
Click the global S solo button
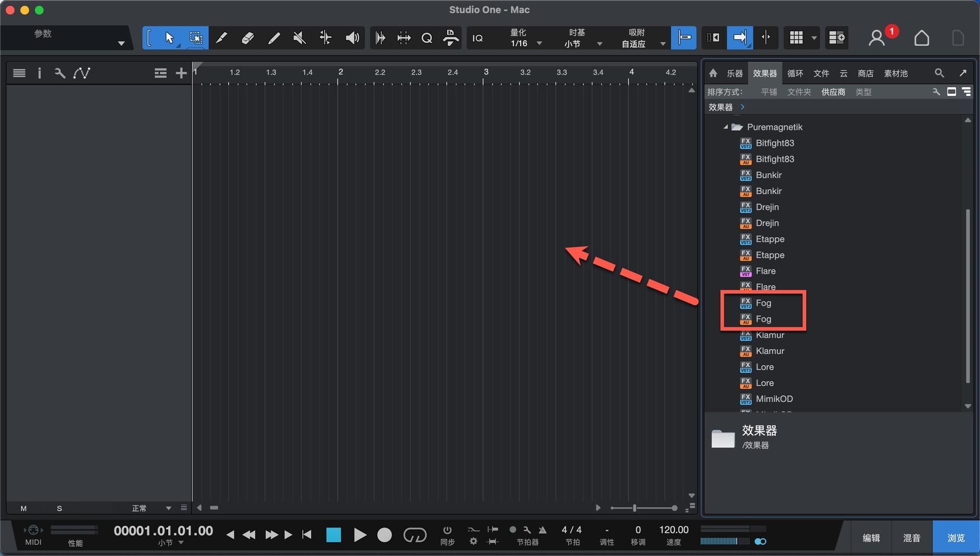[x=59, y=508]
